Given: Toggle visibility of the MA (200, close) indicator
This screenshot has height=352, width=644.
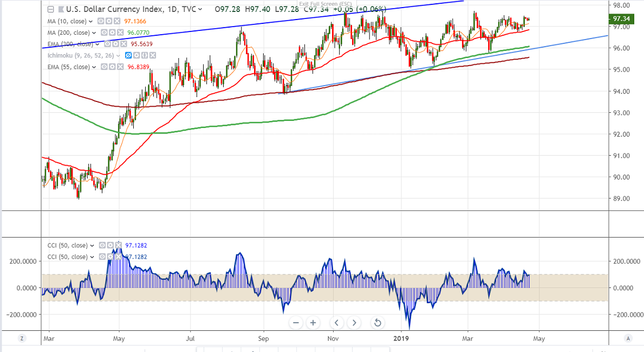Looking at the screenshot, I should (105, 33).
